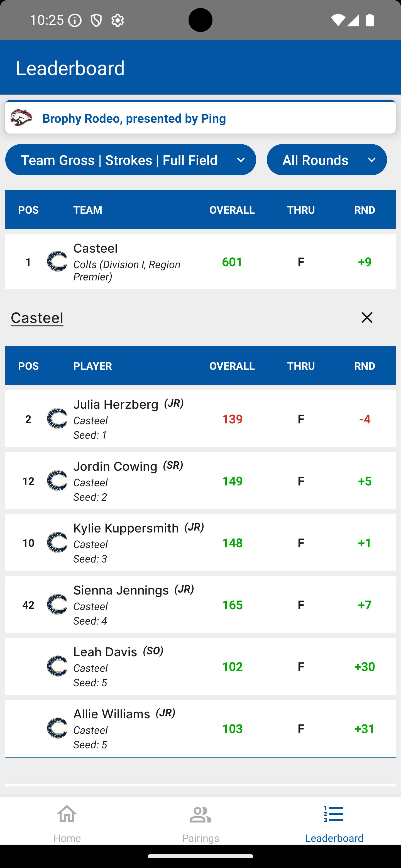Viewport: 401px width, 868px height.
Task: Expand Team Gross Strokes Full Field dropdown
Action: [x=131, y=160]
